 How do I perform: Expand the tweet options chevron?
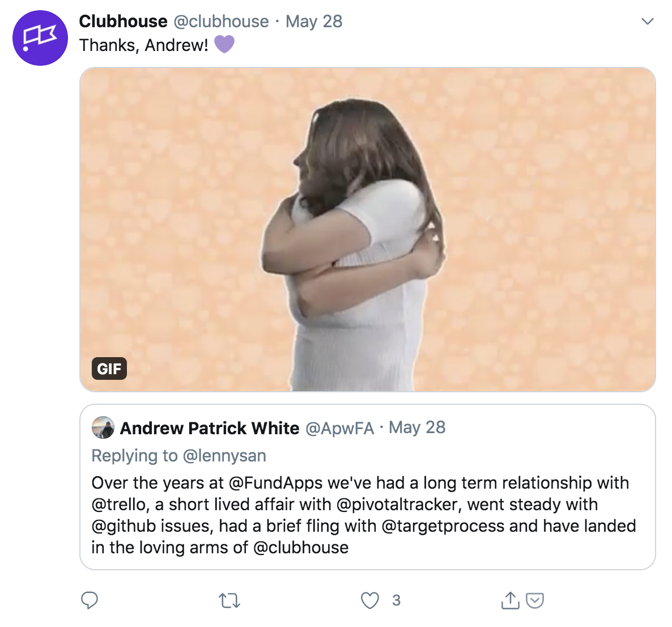pos(647,21)
